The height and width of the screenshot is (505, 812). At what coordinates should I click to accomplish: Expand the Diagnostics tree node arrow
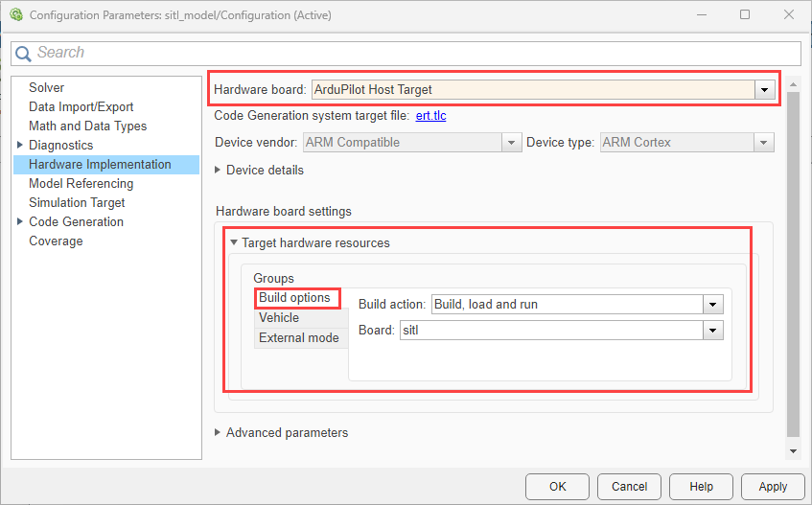(20, 145)
